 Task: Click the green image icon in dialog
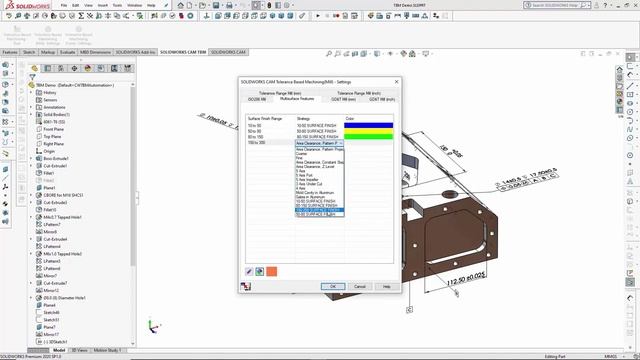[260, 271]
